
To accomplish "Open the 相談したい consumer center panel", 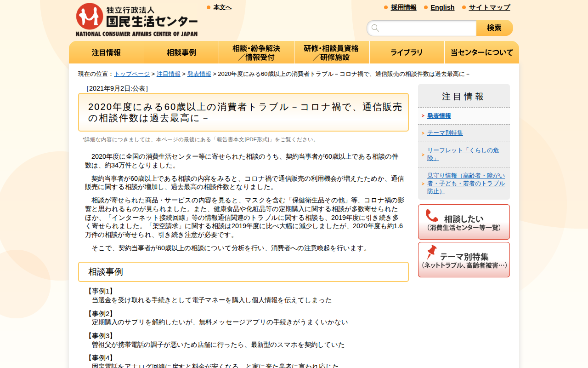I will [464, 222].
